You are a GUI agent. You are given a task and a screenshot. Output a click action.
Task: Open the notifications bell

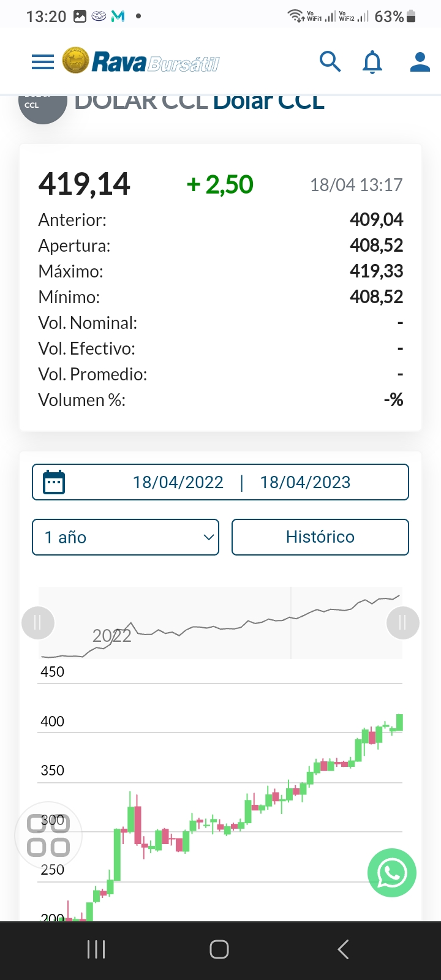pos(372,62)
